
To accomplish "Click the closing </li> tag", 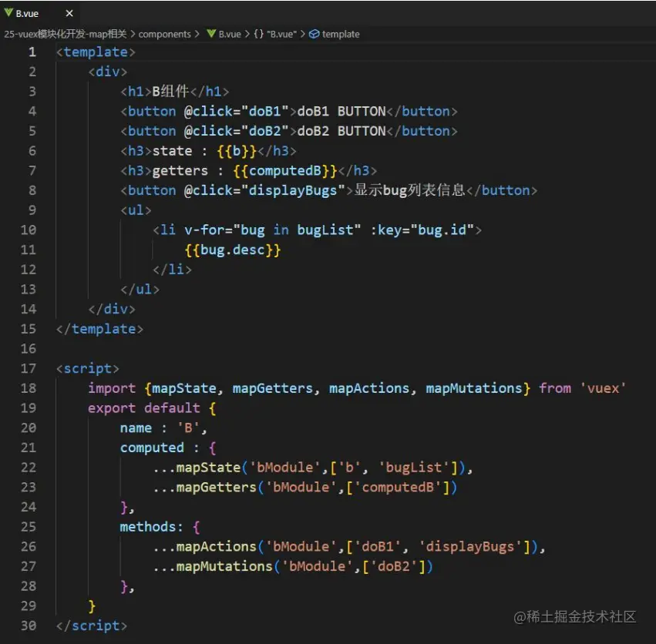I will tap(172, 270).
